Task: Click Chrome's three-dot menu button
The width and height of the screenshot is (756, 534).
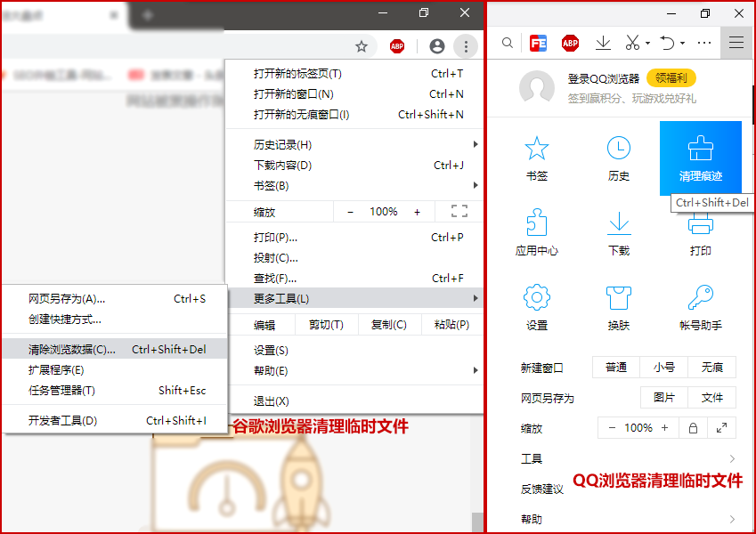Action: click(x=466, y=46)
